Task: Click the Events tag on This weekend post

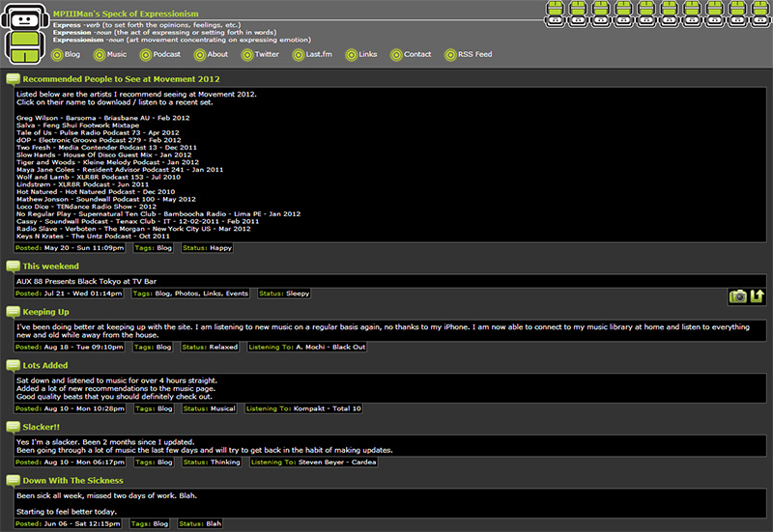Action: 237,294
